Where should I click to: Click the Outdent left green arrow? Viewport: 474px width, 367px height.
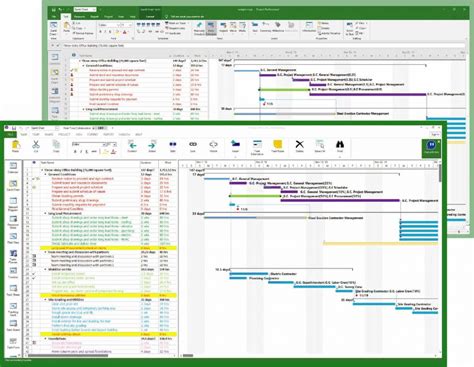click(132, 145)
